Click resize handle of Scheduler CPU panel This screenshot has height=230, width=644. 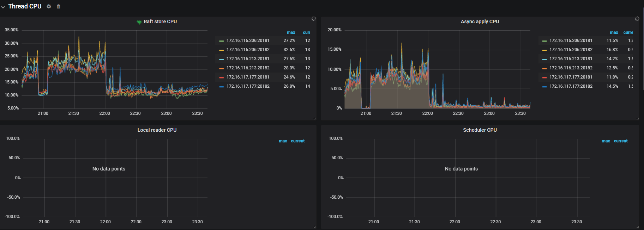pos(638,227)
